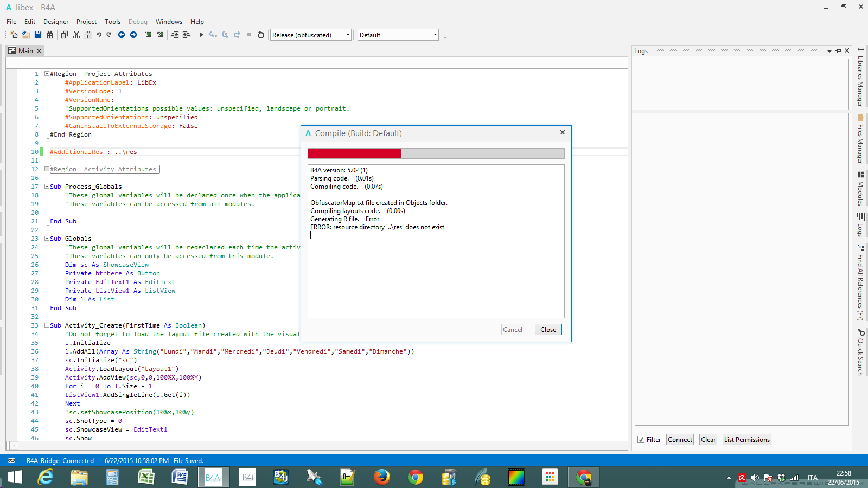Cut selection using the scissors icon
868x488 pixels.
tap(76, 35)
